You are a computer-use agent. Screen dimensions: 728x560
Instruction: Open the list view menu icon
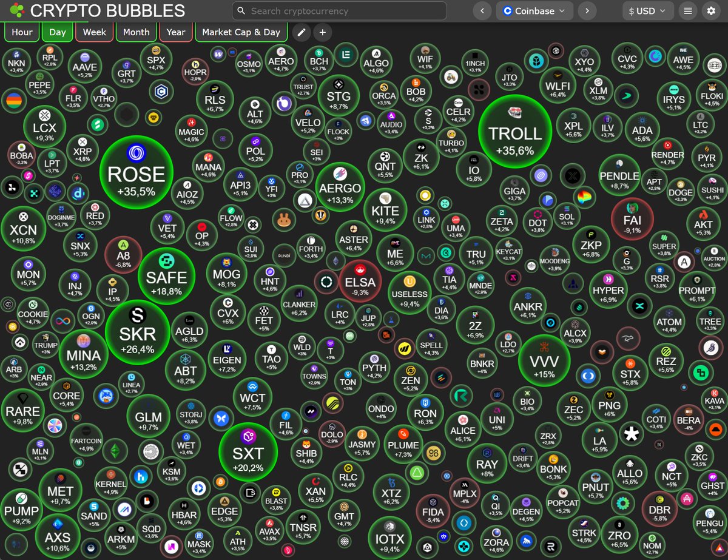[688, 11]
